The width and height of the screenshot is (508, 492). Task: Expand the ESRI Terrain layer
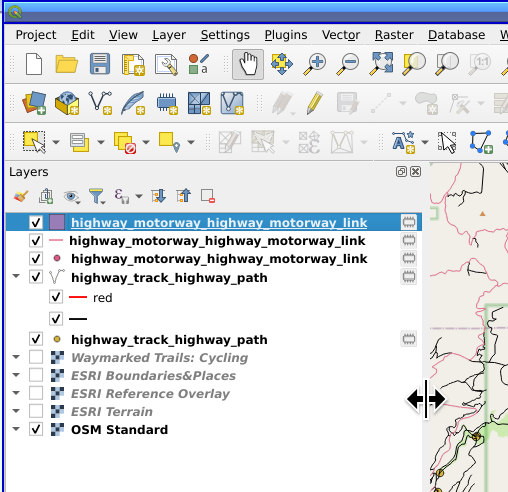[16, 411]
